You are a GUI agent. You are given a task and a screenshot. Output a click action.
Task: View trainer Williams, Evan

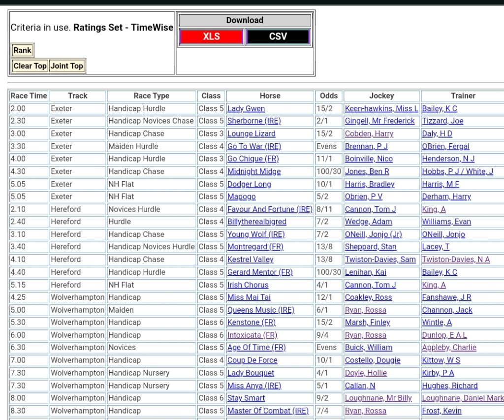446,222
